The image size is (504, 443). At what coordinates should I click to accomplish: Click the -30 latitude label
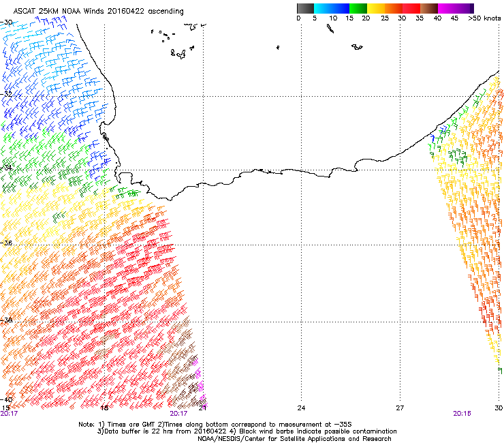tap(6, 22)
